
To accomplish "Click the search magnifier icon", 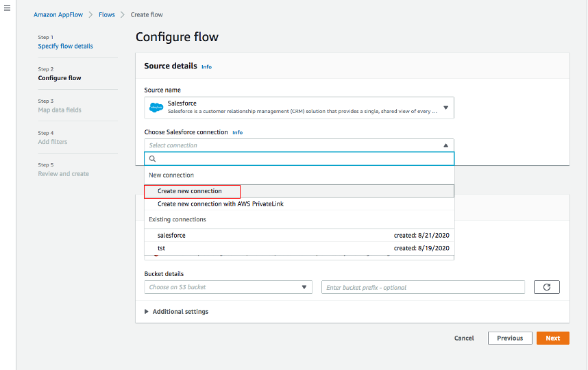I will pos(153,158).
